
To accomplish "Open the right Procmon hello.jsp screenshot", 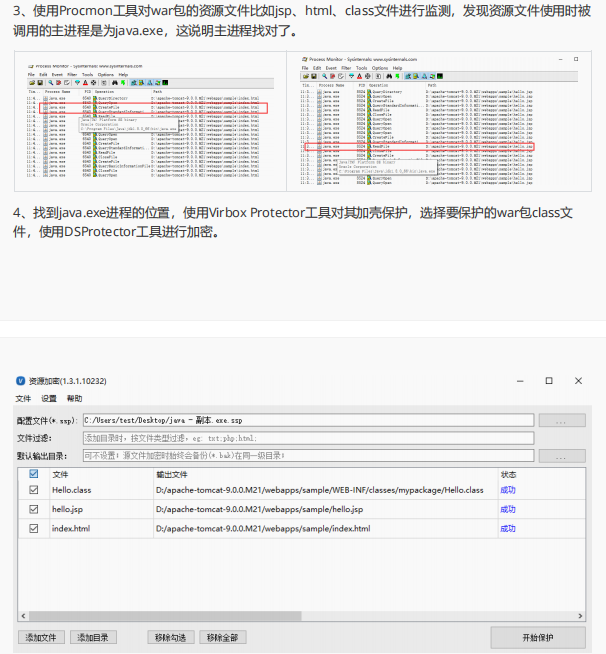I will pos(439,121).
